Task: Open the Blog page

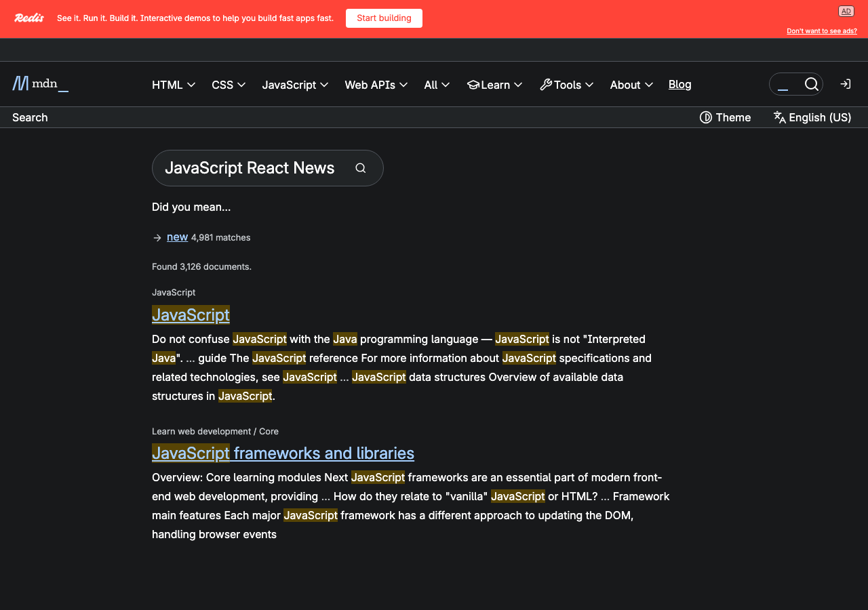Action: click(x=679, y=84)
